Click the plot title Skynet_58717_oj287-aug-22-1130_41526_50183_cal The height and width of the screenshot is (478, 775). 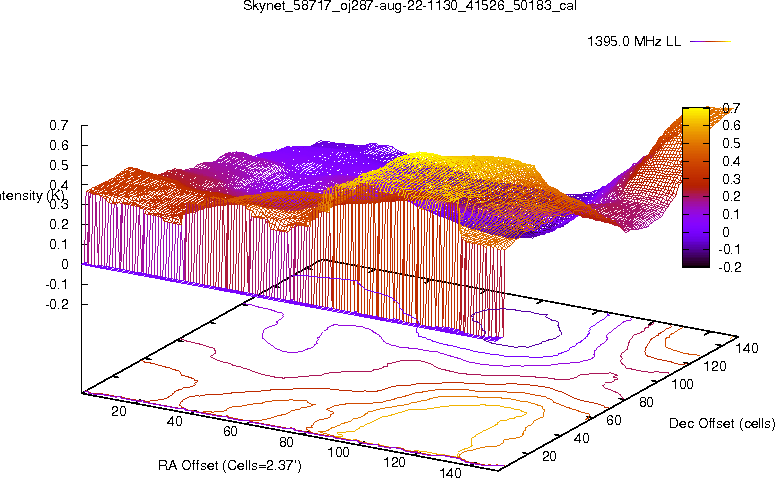click(410, 6)
